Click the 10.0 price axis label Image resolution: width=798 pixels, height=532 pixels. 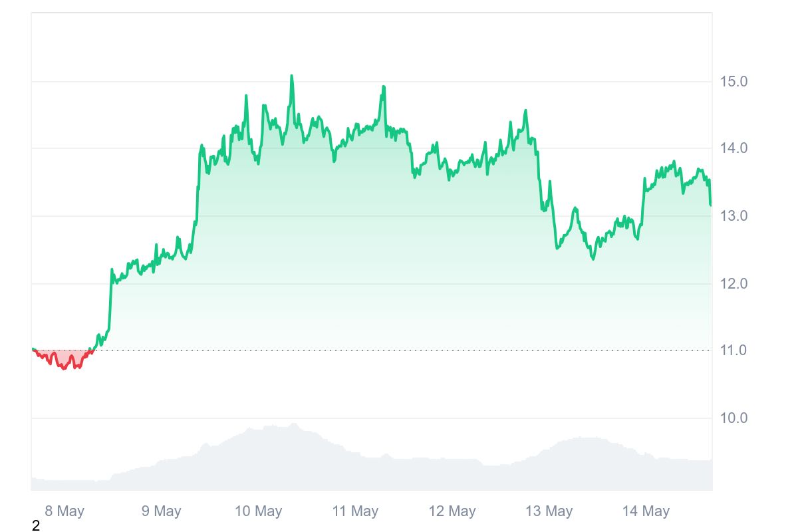(733, 418)
